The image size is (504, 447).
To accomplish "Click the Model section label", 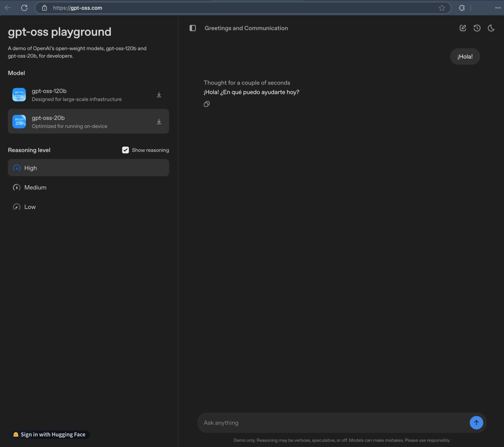I will point(17,73).
